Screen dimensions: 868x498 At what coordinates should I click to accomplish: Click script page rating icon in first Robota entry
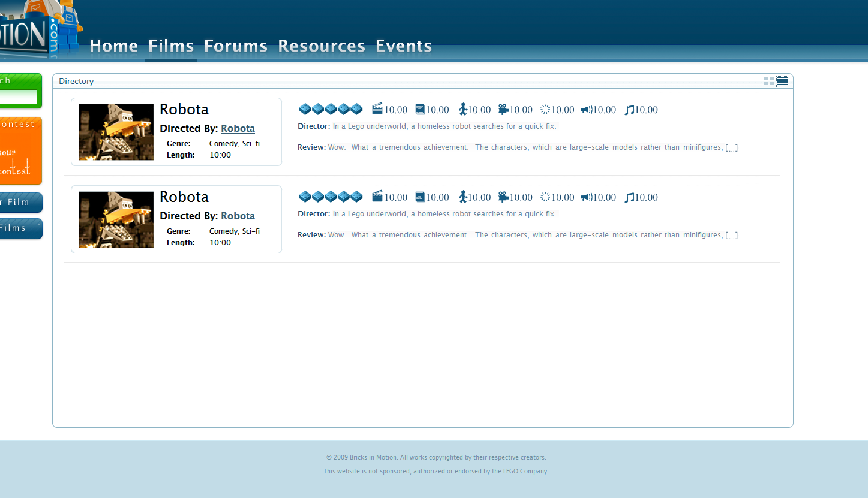point(420,109)
